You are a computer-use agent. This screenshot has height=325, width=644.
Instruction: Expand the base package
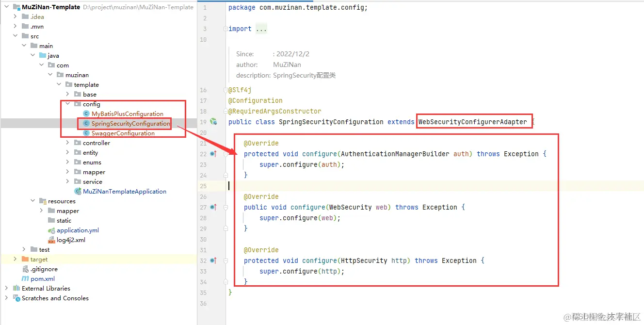point(68,95)
